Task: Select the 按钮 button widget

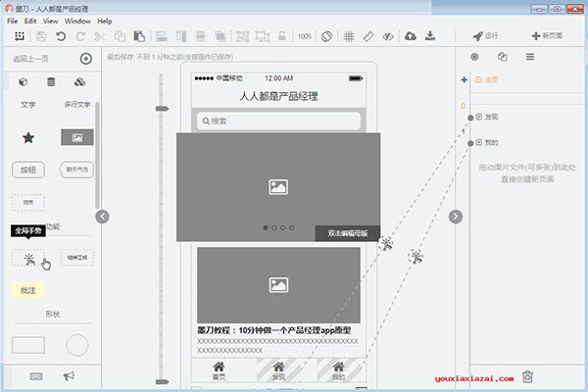Action: [28, 170]
